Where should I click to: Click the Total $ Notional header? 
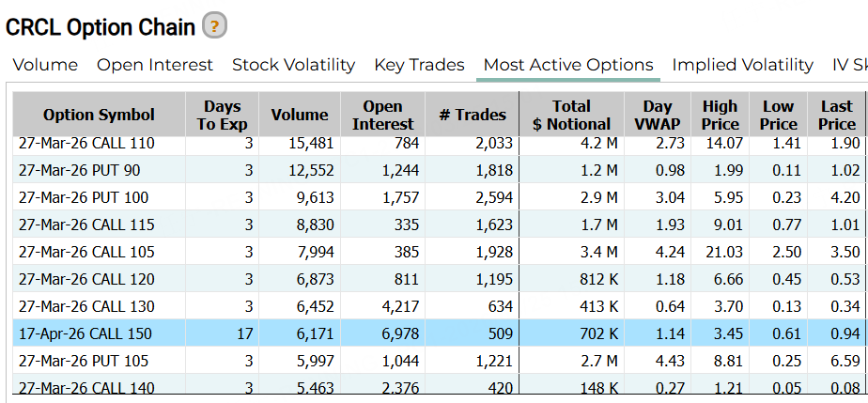pos(571,115)
